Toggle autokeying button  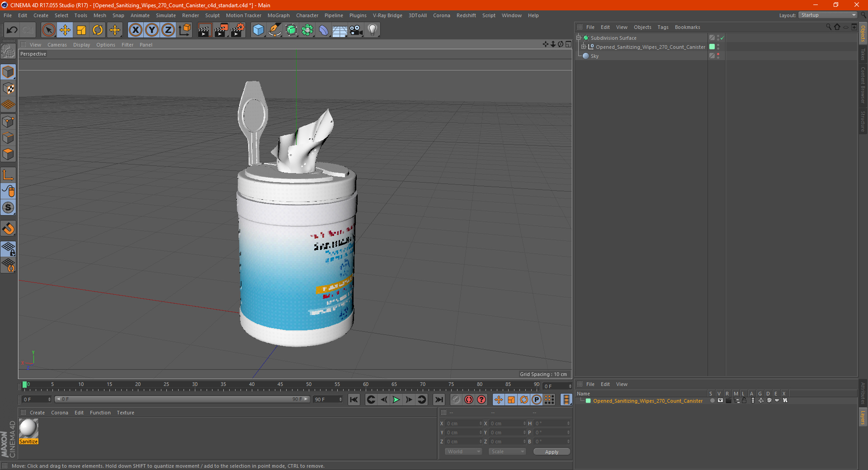(469, 399)
